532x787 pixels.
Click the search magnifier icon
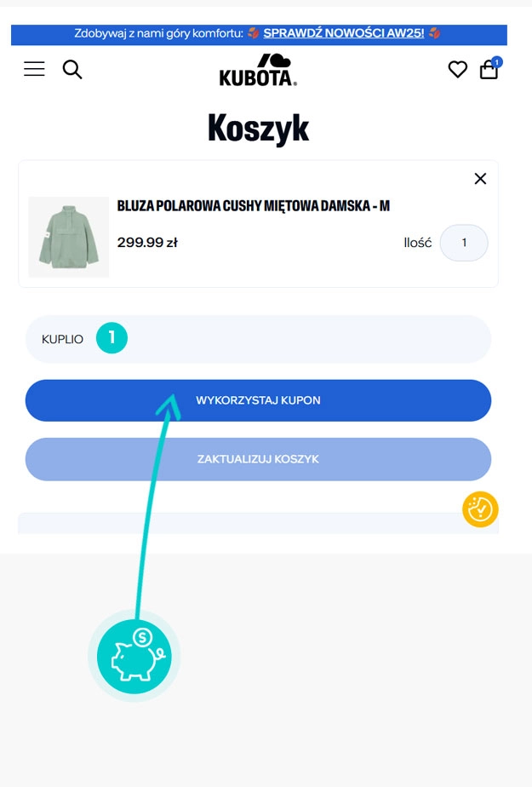72,69
